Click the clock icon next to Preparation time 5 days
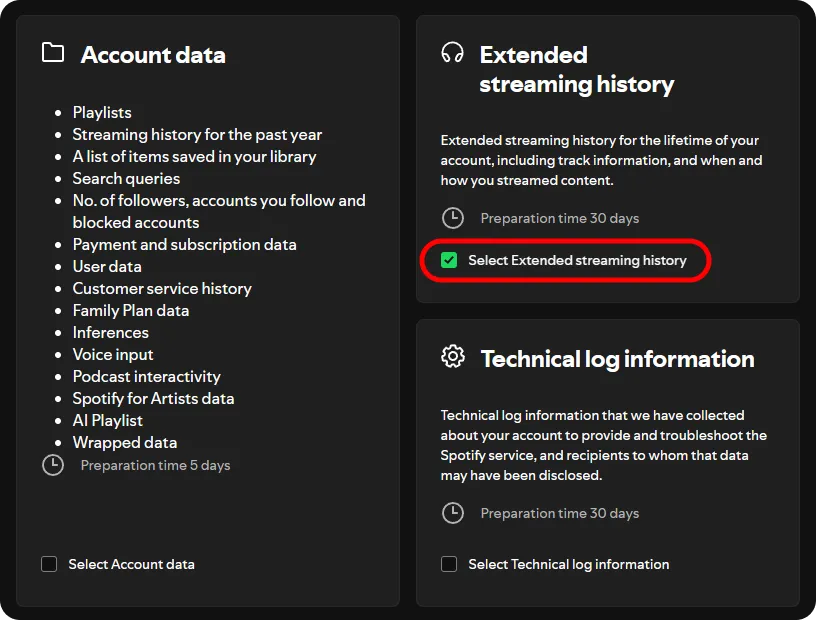816x620 pixels. point(53,465)
